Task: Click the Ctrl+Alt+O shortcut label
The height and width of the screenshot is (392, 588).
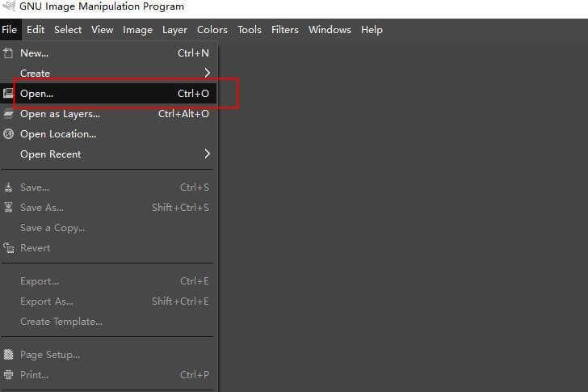Action: [x=183, y=114]
